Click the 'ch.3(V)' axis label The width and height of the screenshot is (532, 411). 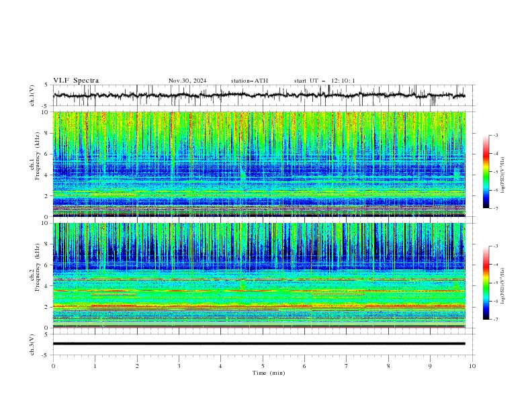coord(32,345)
